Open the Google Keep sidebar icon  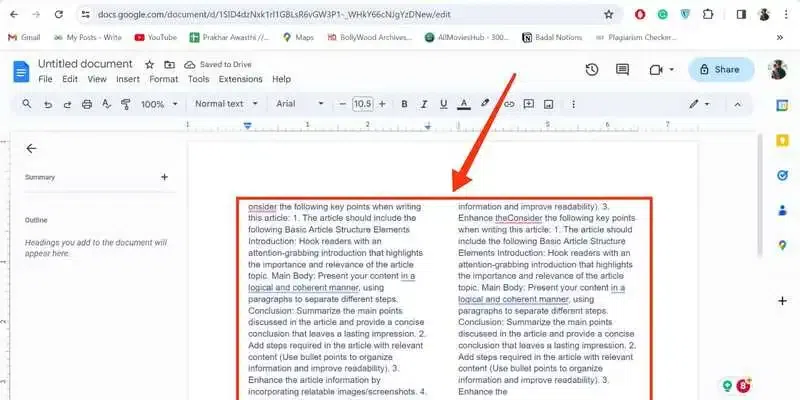pos(782,141)
